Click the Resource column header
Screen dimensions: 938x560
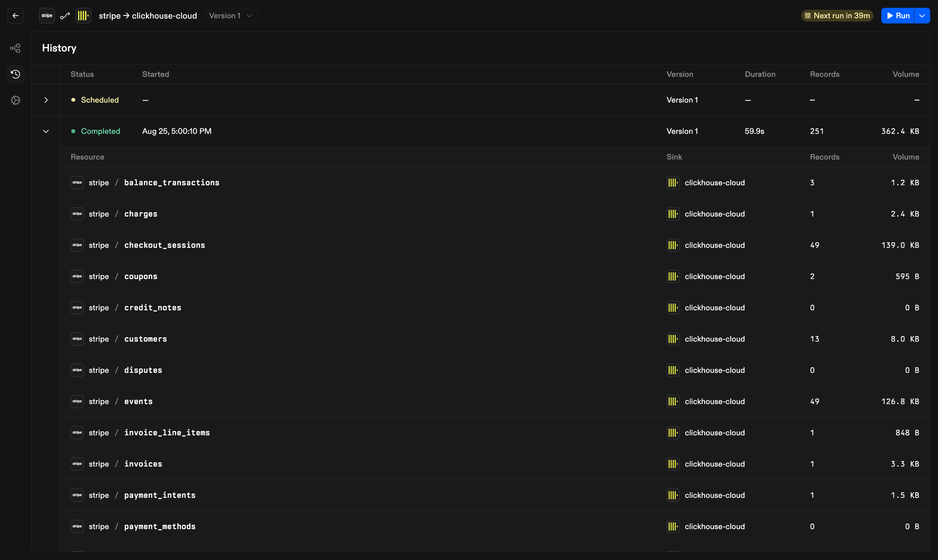pyautogui.click(x=88, y=157)
